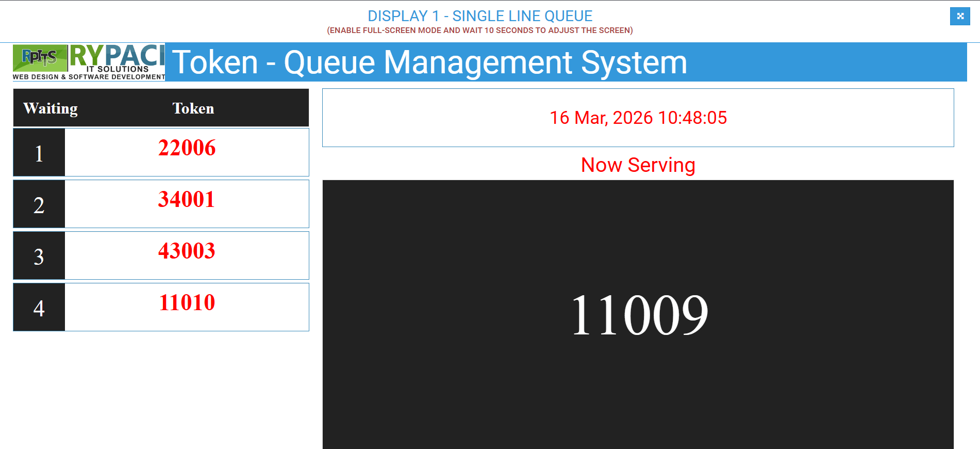This screenshot has width=980, height=449.
Task: Click the Now Serving label
Action: click(638, 165)
